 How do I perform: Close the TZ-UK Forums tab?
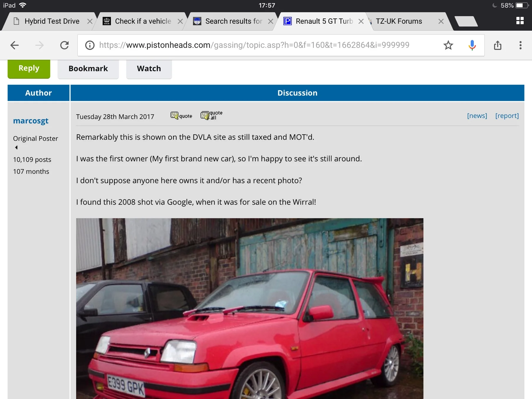tap(441, 21)
